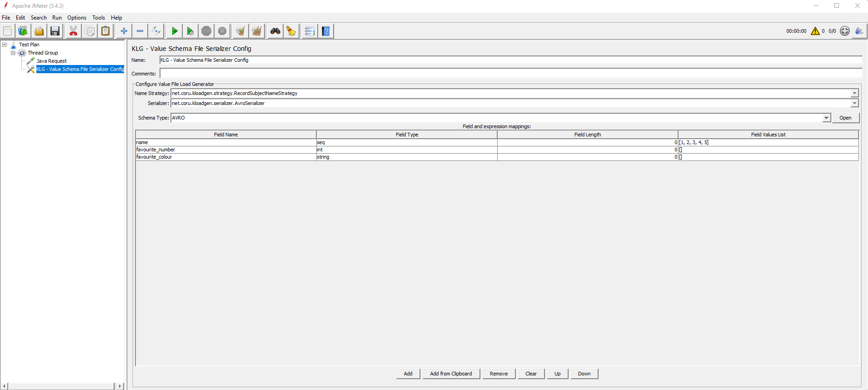Click the Help question mark icon
This screenshot has height=390, width=868.
(326, 31)
